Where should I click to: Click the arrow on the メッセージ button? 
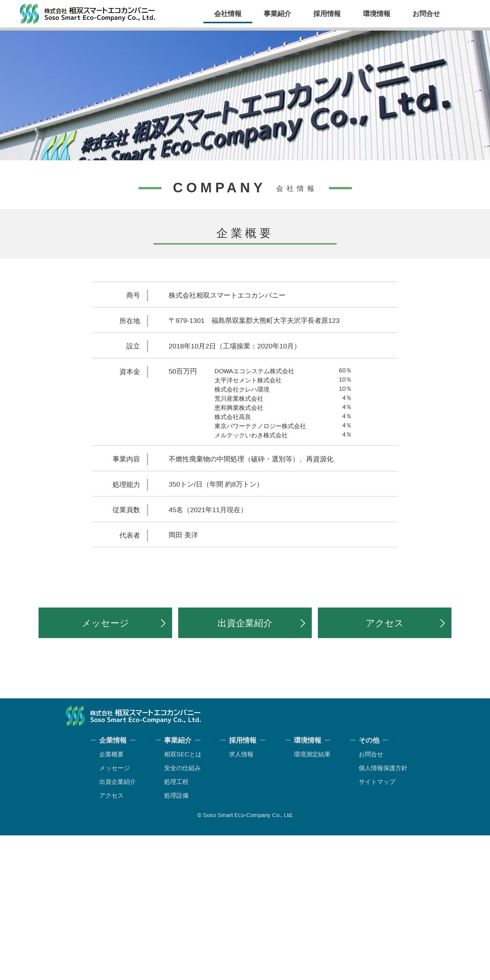[163, 623]
